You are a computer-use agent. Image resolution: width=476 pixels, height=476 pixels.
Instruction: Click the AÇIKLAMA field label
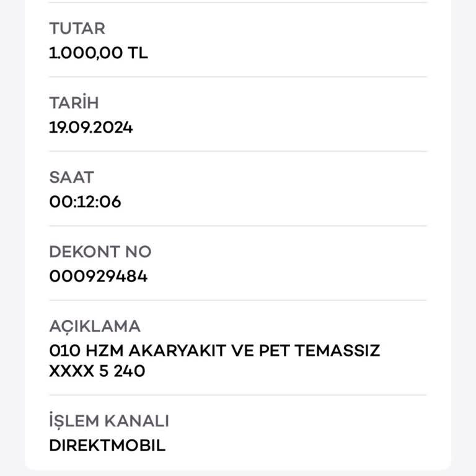point(94,326)
